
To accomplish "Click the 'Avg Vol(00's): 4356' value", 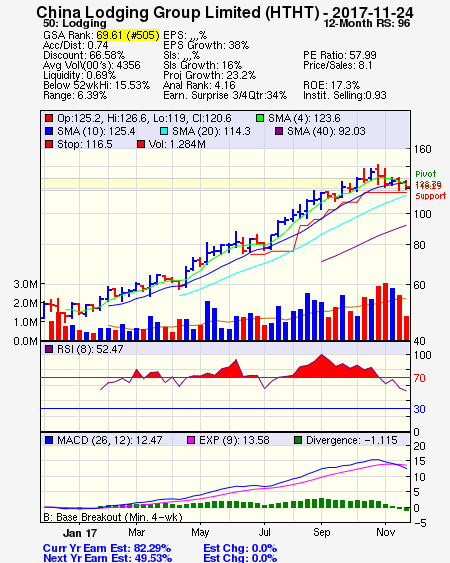I will pos(92,65).
